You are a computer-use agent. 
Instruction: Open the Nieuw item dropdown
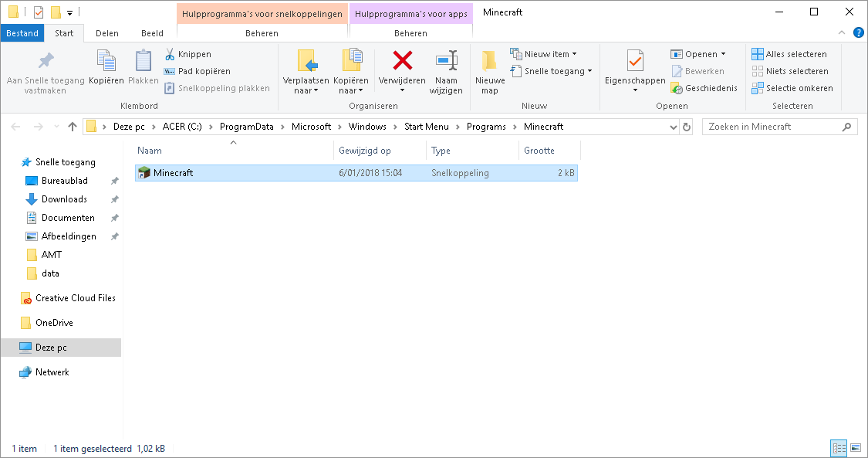544,54
